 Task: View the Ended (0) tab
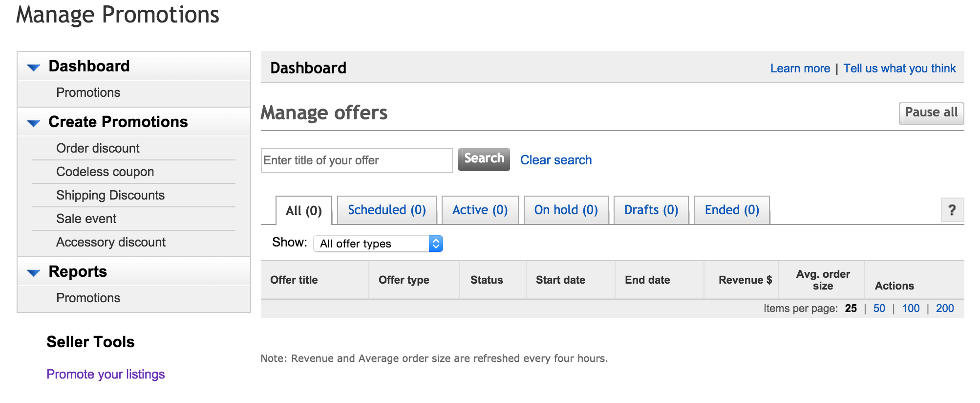tap(731, 210)
